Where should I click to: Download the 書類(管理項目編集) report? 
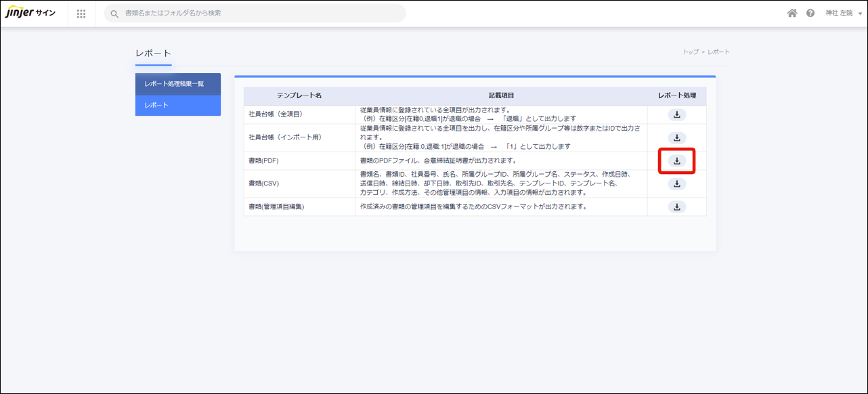[x=676, y=207]
